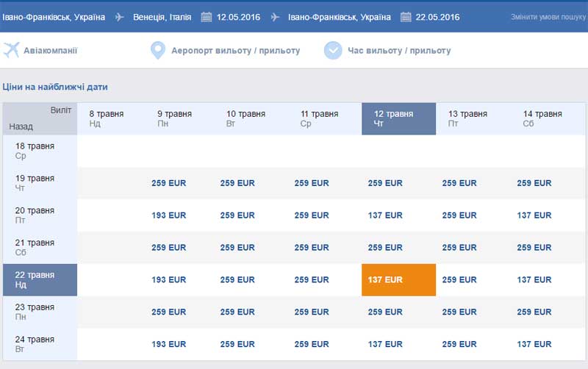Select the 9 травня departure column header
Viewport: 588px width, 369px height.
[174, 118]
